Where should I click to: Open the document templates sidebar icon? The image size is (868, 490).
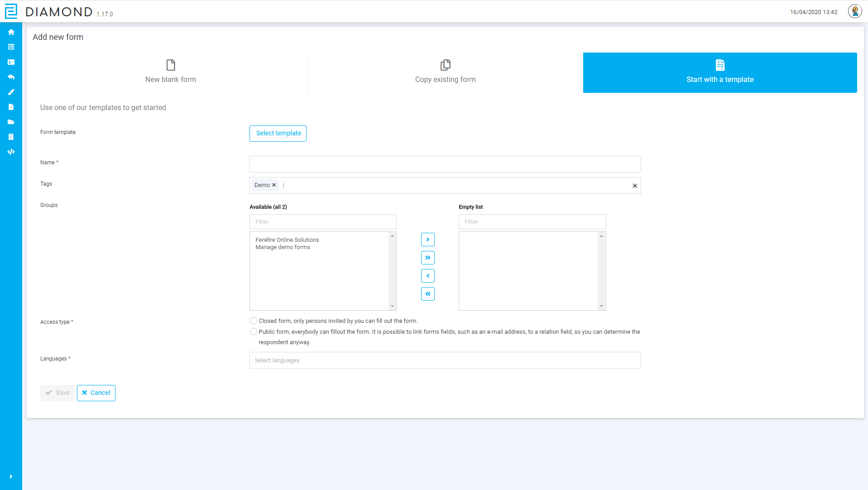coord(11,107)
